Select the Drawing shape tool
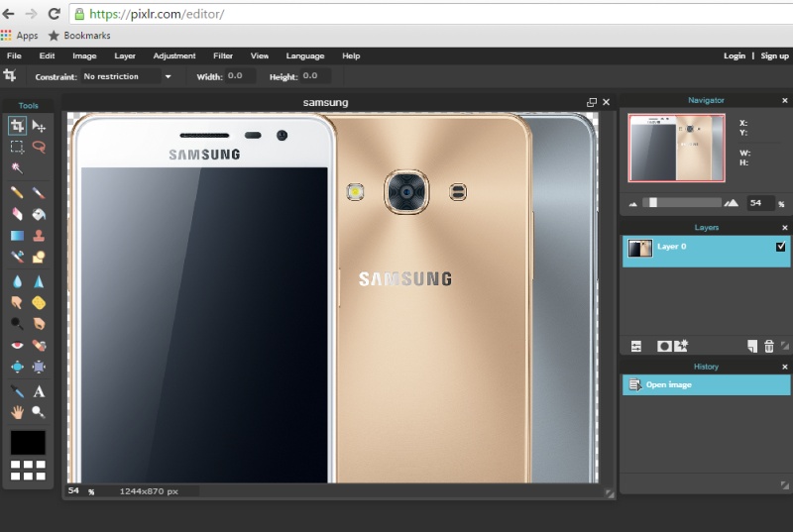The image size is (793, 532). click(x=39, y=257)
